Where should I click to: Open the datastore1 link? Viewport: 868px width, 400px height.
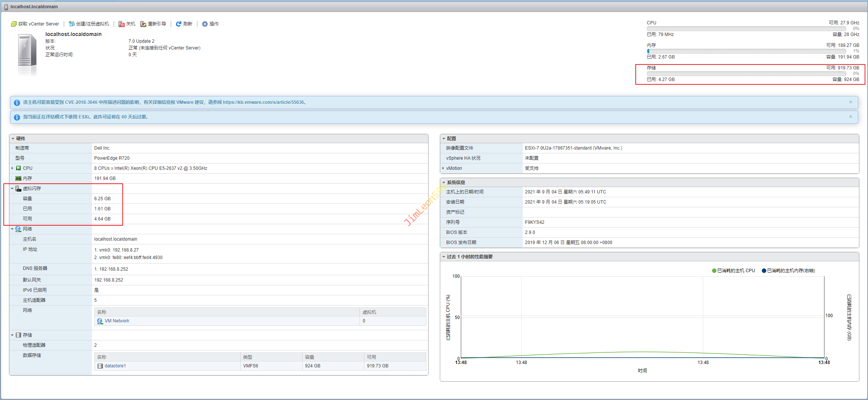pos(115,366)
